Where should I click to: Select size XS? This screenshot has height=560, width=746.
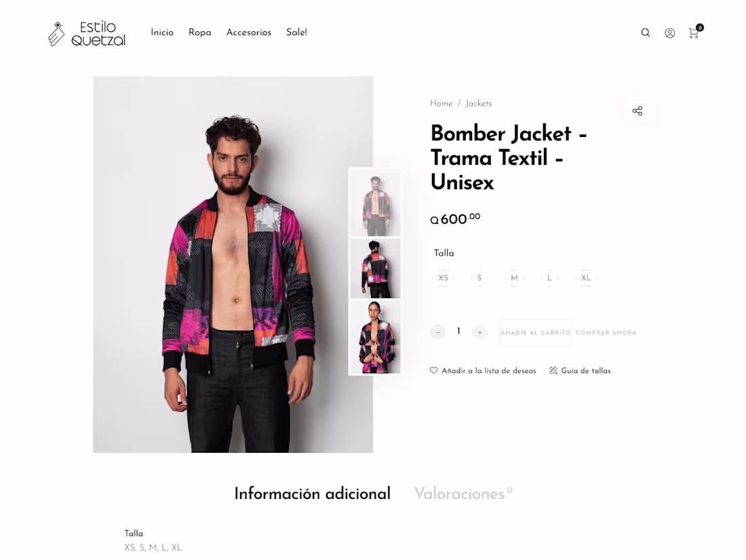[443, 278]
